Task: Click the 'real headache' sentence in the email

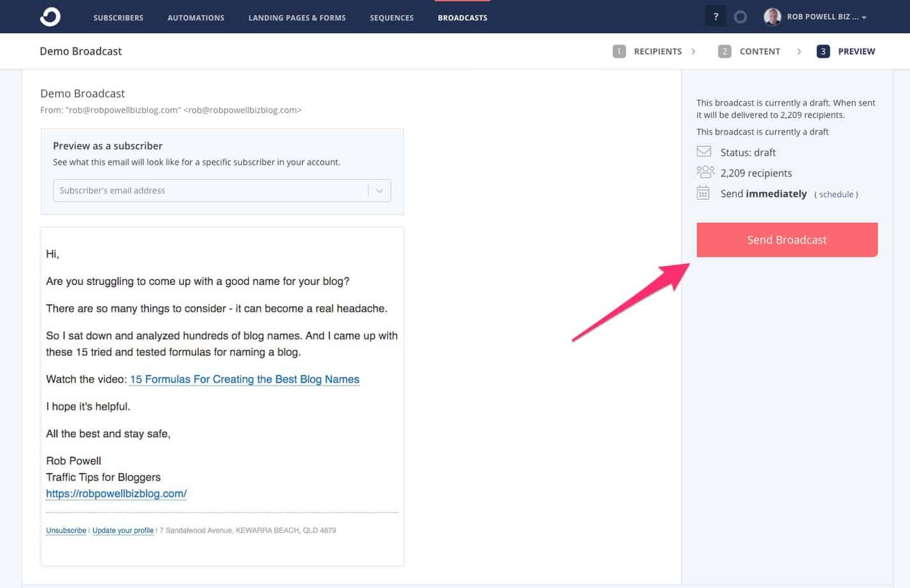Action: [x=217, y=309]
